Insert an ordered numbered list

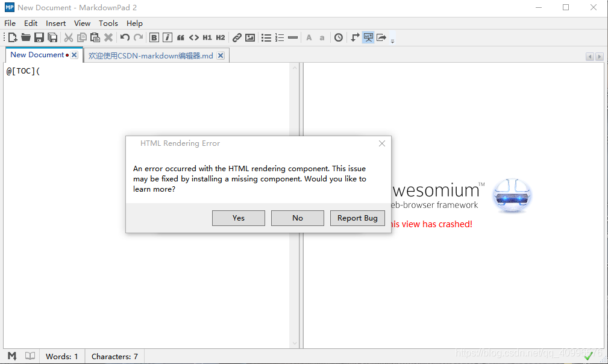[x=280, y=37]
